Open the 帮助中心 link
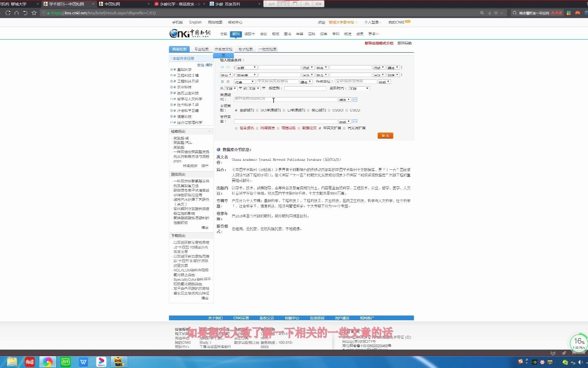The height and width of the screenshot is (368, 588). (x=235, y=22)
